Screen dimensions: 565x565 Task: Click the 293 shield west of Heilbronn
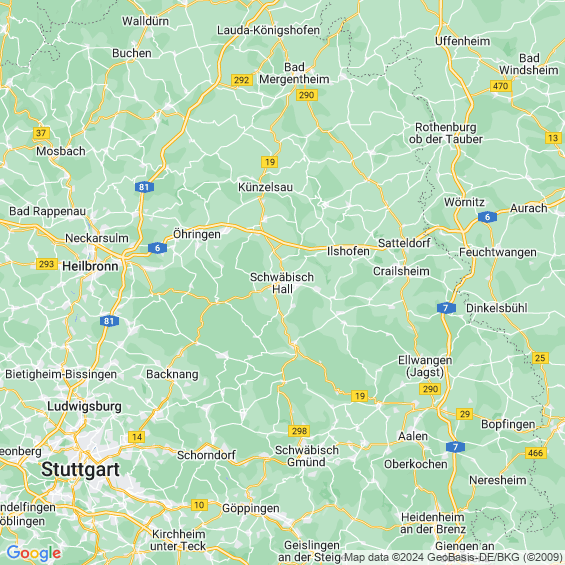coord(46,264)
